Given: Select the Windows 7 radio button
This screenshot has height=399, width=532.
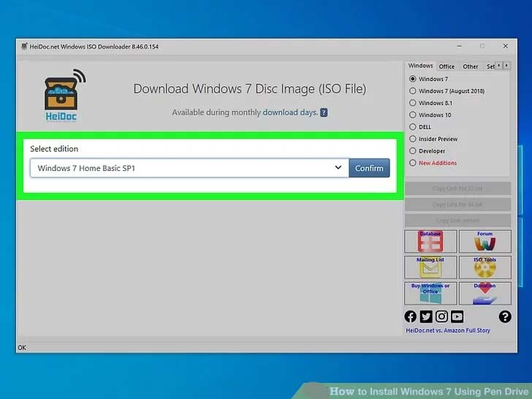Looking at the screenshot, I should 413,79.
